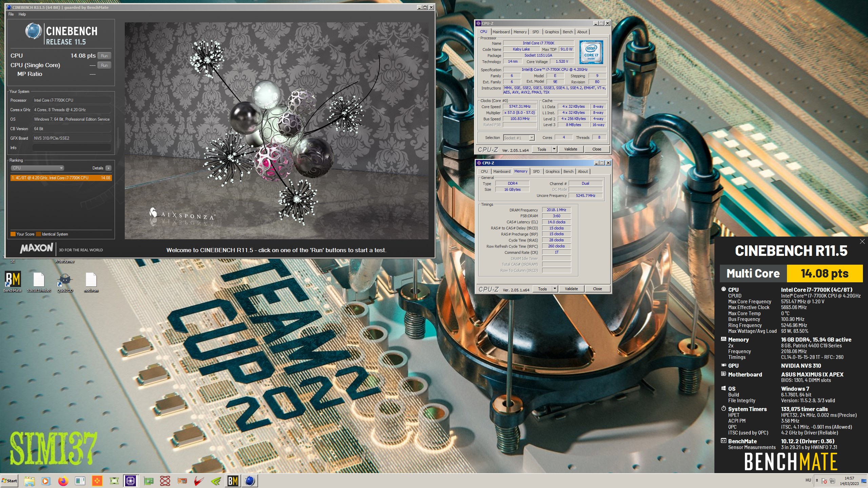The width and height of the screenshot is (868, 488).
Task: Open the Socket #1 selection dropdown
Action: click(x=519, y=138)
